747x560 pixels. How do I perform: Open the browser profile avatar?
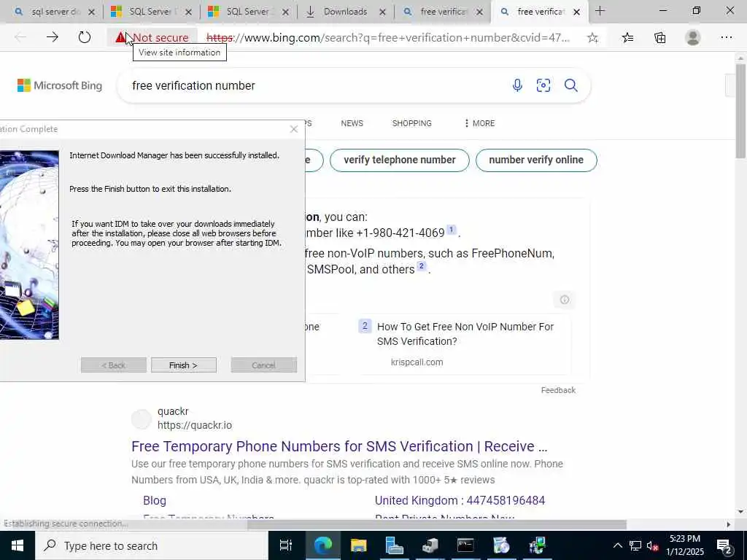(x=693, y=38)
